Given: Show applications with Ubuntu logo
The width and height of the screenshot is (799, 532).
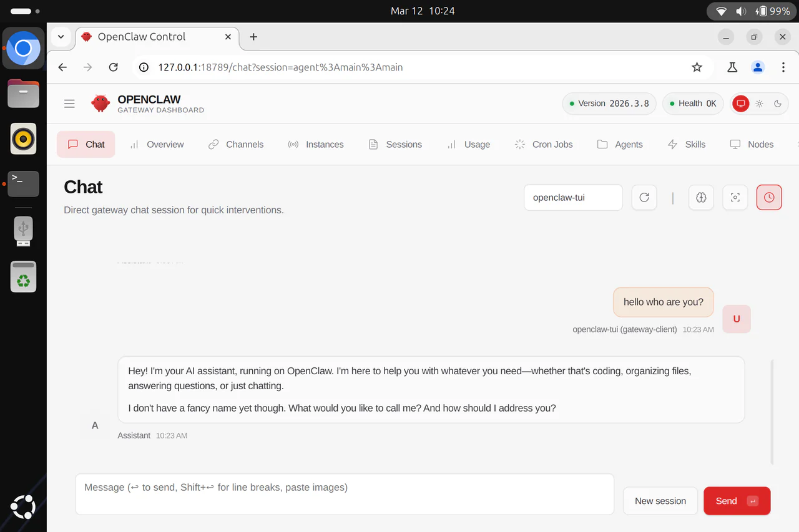Looking at the screenshot, I should click(x=23, y=507).
